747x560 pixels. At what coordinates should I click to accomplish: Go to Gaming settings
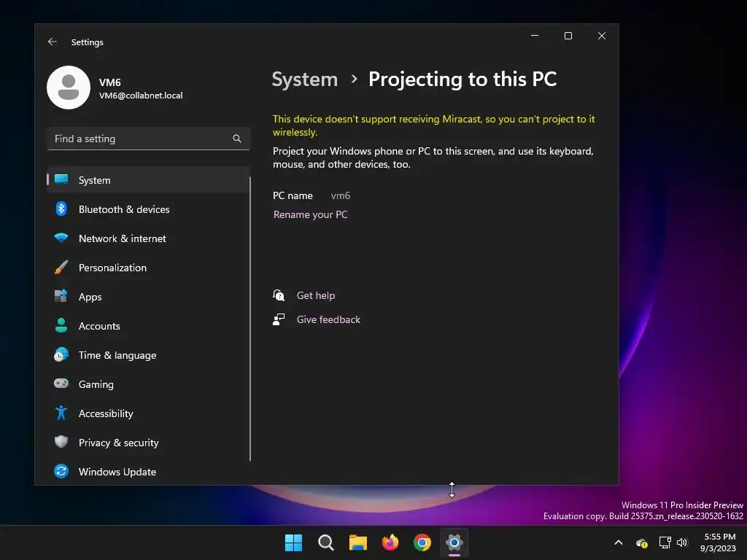148,384
